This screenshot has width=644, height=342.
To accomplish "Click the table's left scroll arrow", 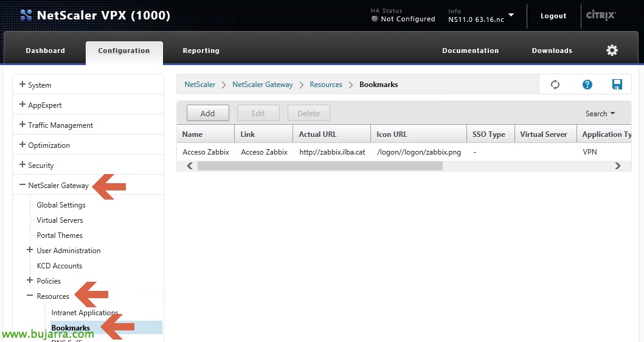I will coord(189,166).
